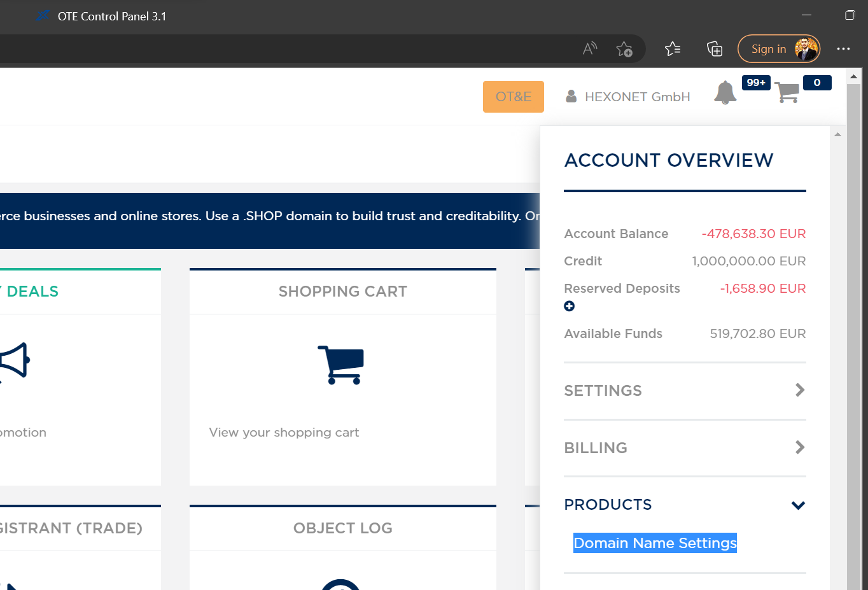
Task: Click the HEXONET GmbH user account
Action: pyautogui.click(x=628, y=97)
